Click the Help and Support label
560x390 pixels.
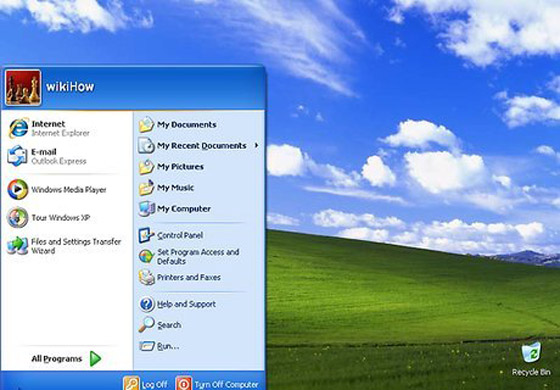(x=186, y=304)
